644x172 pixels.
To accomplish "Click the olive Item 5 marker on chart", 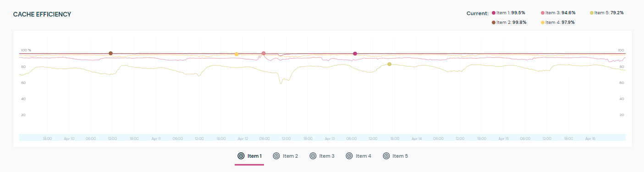I will click(389, 64).
